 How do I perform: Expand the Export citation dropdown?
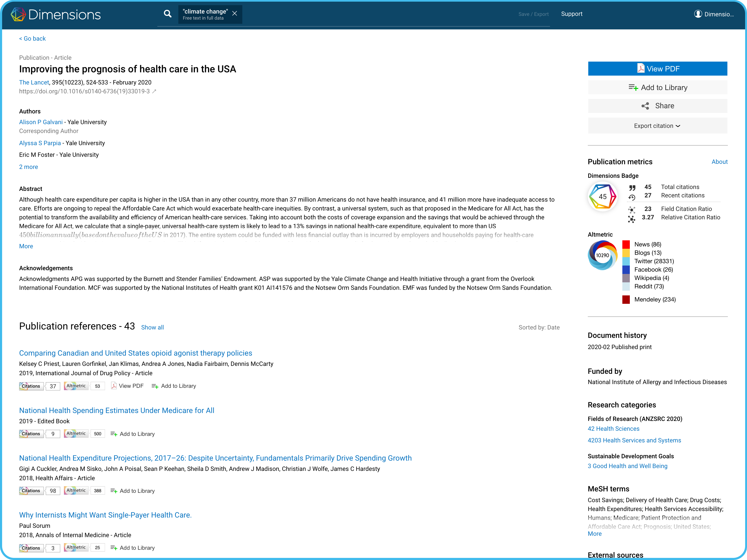657,126
